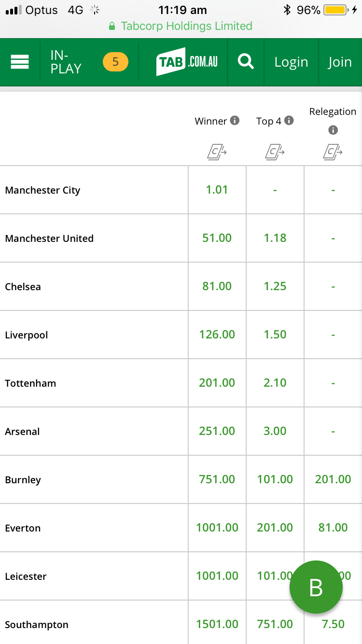This screenshot has width=362, height=644.
Task: Open the green B bet slip button
Action: 316,587
